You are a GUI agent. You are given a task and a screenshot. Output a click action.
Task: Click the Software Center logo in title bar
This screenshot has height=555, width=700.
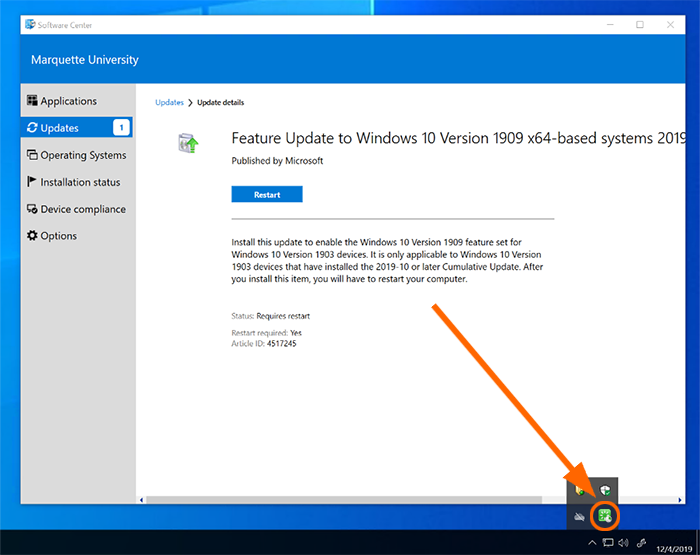31,24
